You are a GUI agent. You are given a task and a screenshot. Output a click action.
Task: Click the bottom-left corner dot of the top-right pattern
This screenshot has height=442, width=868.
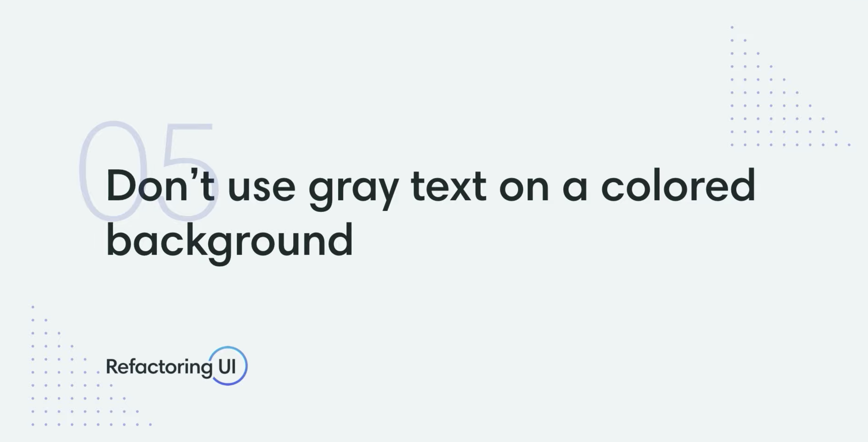732,145
